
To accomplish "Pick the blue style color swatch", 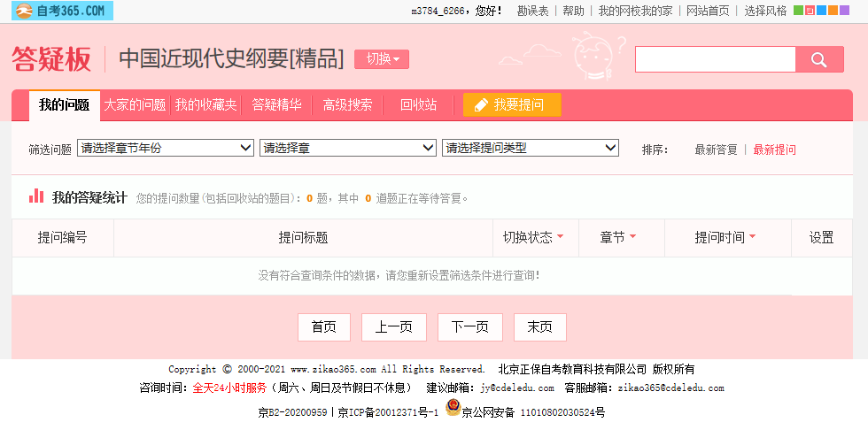I will click(x=822, y=11).
